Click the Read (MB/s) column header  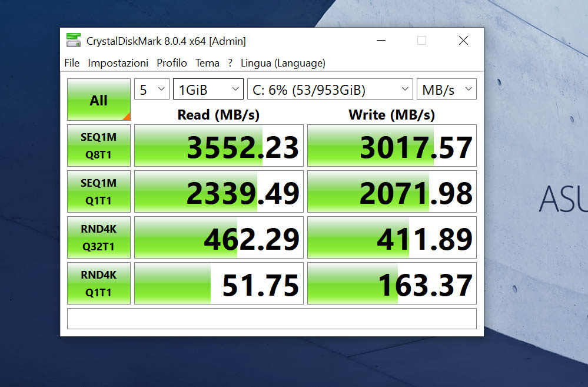(218, 114)
